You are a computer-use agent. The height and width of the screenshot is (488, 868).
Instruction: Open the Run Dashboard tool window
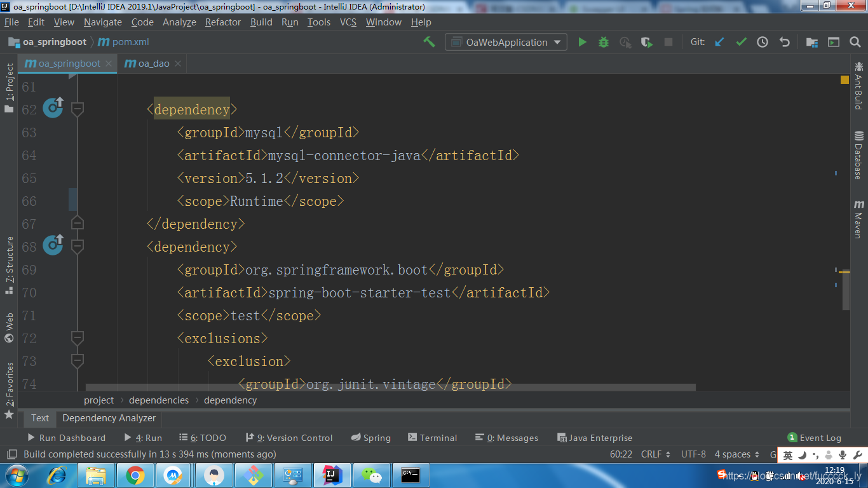pyautogui.click(x=66, y=438)
